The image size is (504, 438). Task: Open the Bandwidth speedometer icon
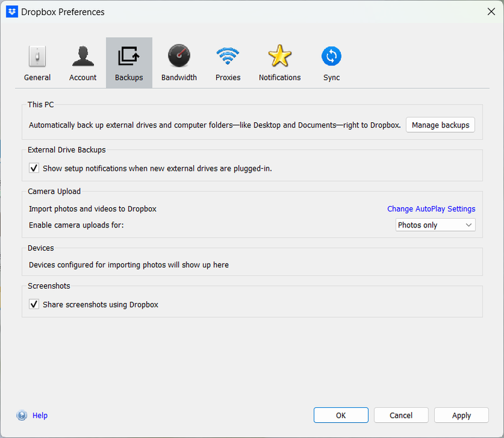point(179,57)
